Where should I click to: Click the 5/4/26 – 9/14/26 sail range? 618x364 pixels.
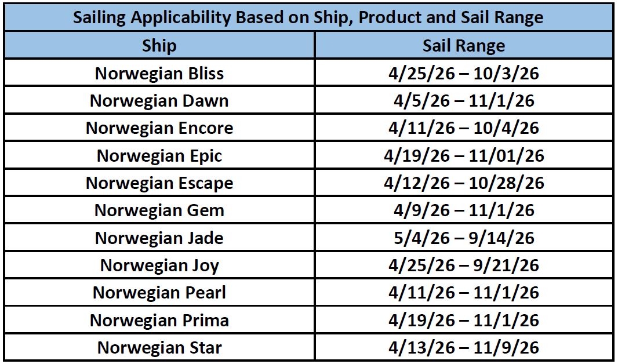click(463, 238)
